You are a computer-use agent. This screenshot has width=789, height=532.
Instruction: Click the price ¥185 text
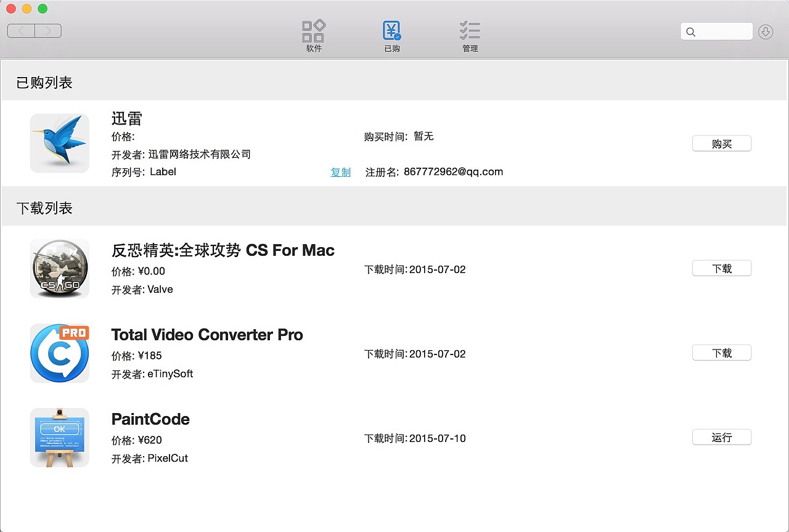point(150,356)
